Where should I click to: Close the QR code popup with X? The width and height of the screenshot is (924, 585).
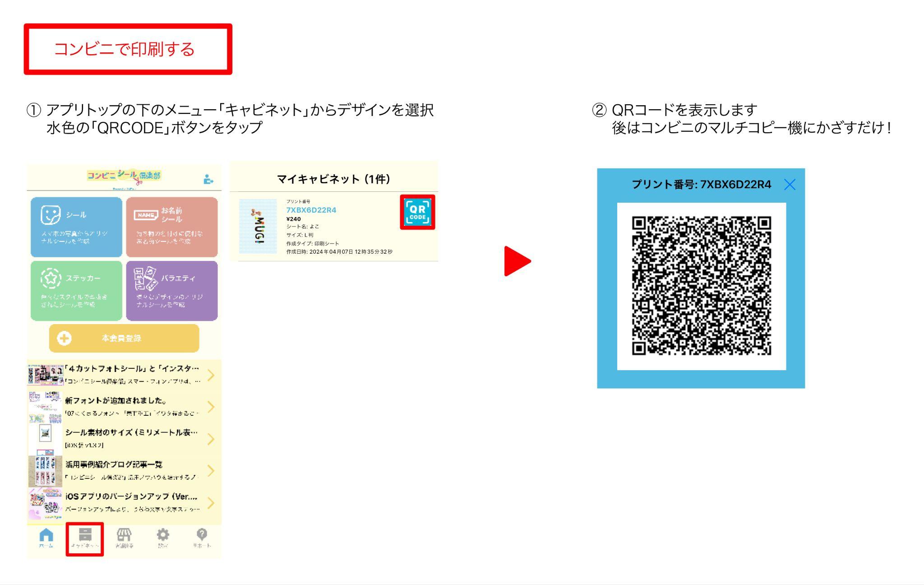click(790, 184)
